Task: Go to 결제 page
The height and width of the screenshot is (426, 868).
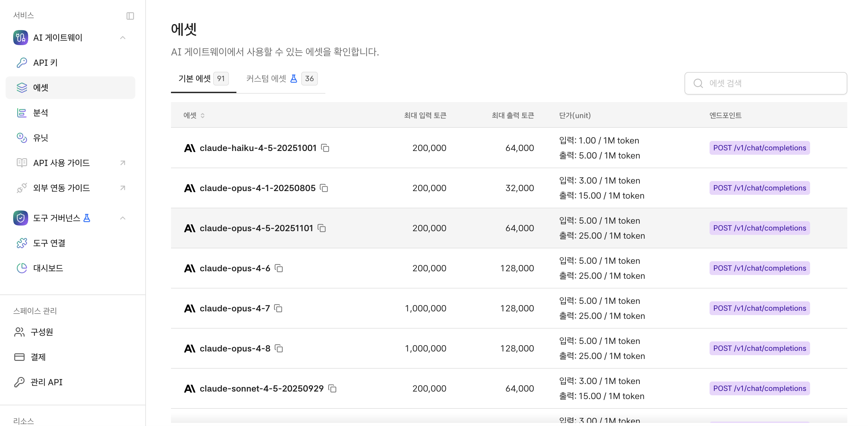Action: 70,357
